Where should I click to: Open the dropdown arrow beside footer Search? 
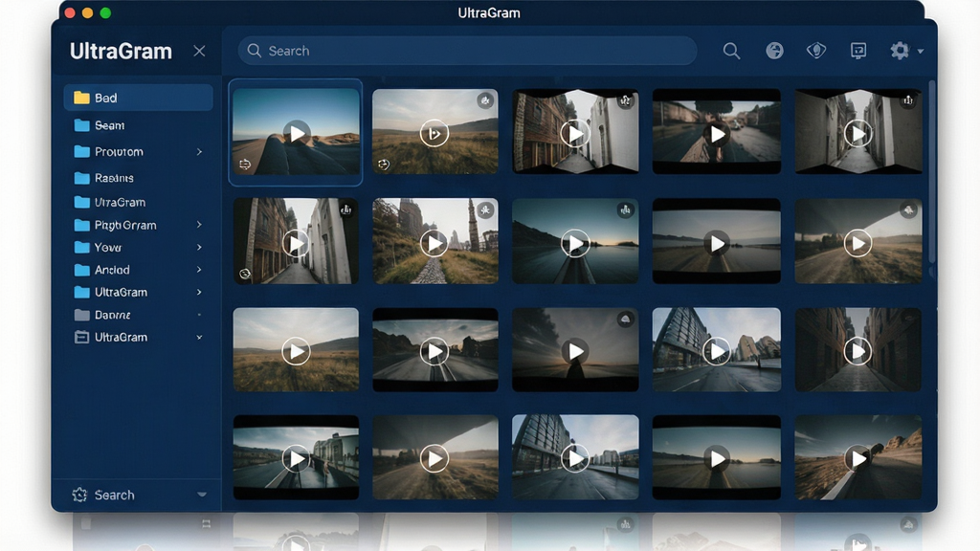click(x=202, y=495)
